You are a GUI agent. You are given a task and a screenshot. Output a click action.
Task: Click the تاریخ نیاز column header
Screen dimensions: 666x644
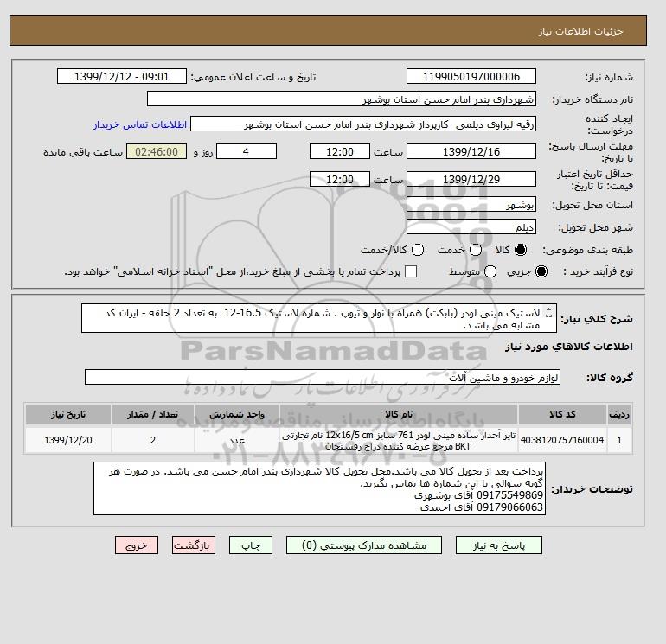click(68, 414)
